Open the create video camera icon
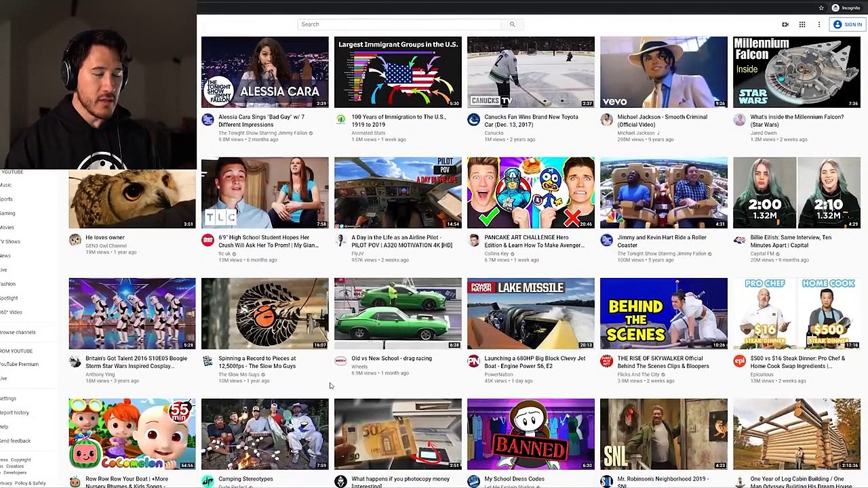The width and height of the screenshot is (868, 488). pos(785,24)
